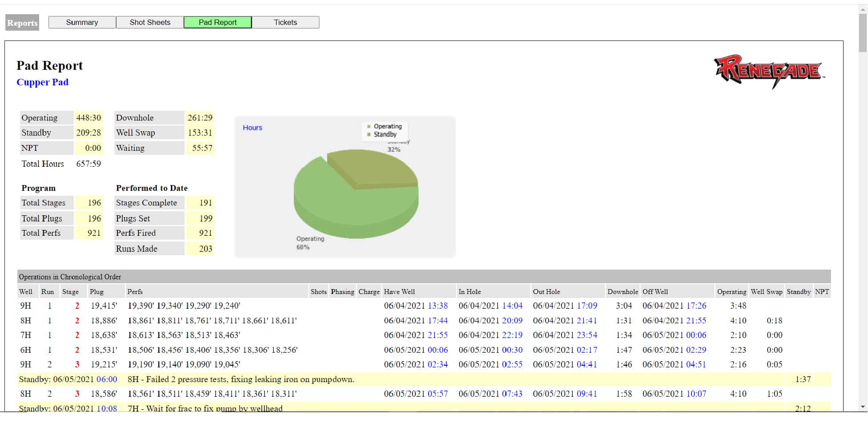
Task: Click the Total Hours value 657:59
Action: point(89,164)
